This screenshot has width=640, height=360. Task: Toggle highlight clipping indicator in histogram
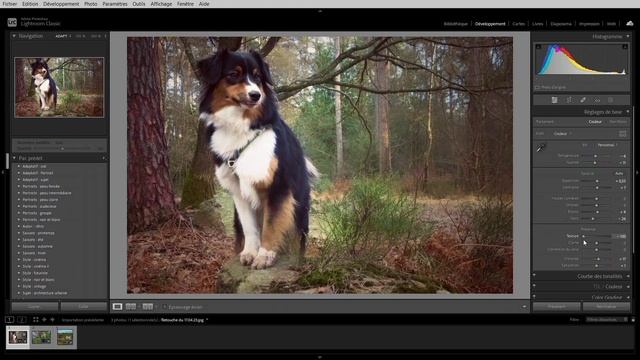coord(625,47)
